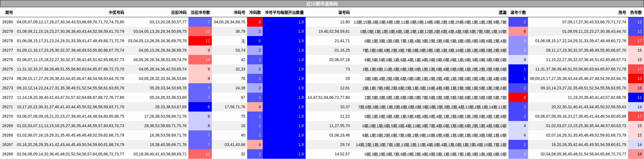Click winning numbers of period 26266

pos(70,154)
